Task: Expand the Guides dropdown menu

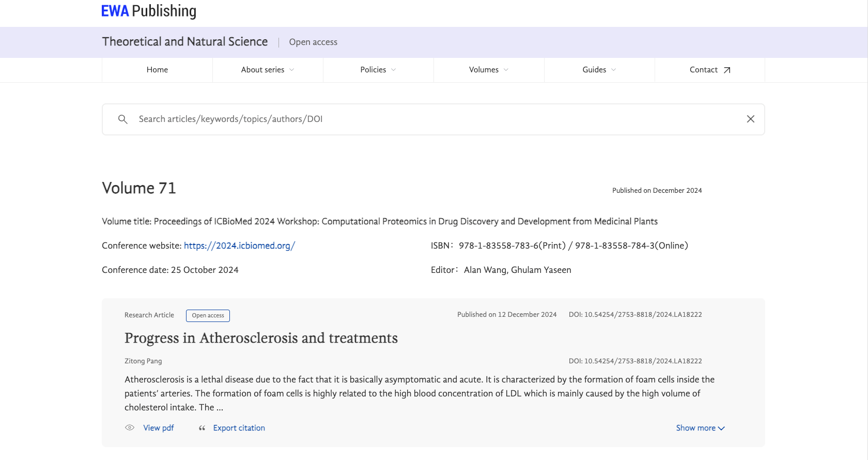Action: pyautogui.click(x=599, y=70)
